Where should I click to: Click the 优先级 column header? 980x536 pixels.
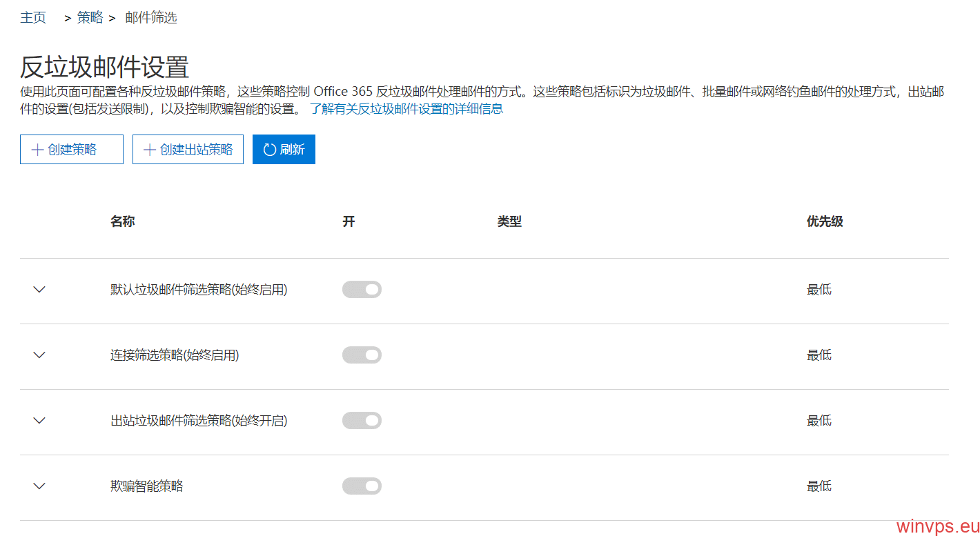point(825,222)
